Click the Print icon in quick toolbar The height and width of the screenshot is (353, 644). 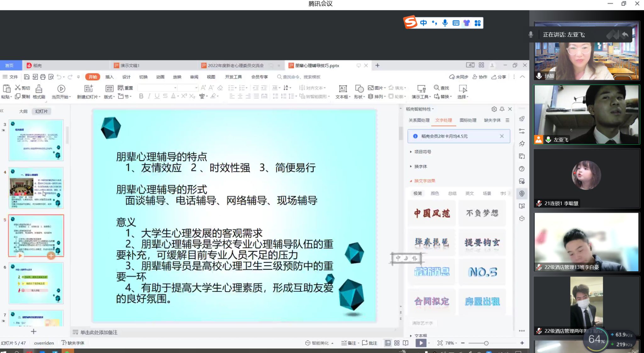point(43,77)
